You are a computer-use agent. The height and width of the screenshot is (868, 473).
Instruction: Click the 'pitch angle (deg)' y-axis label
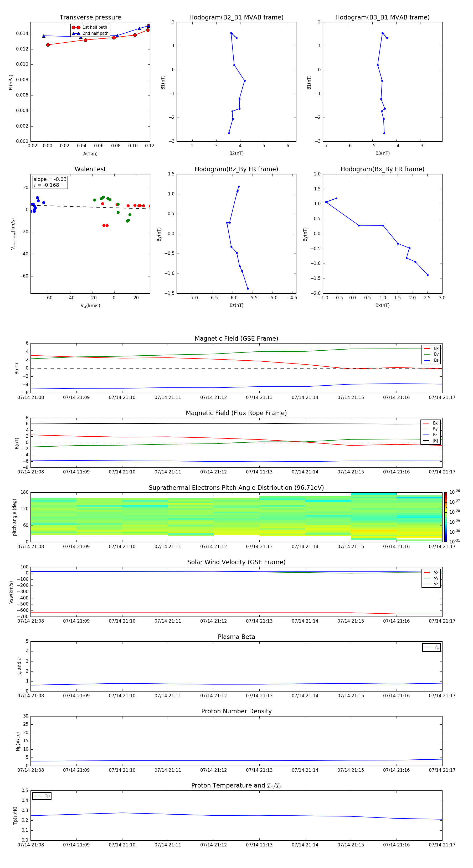pos(14,517)
